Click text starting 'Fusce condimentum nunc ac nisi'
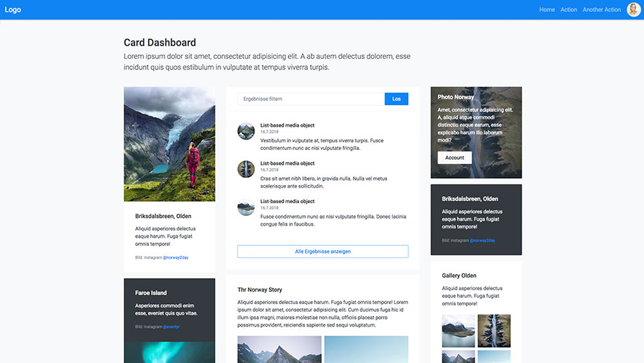 click(333, 220)
